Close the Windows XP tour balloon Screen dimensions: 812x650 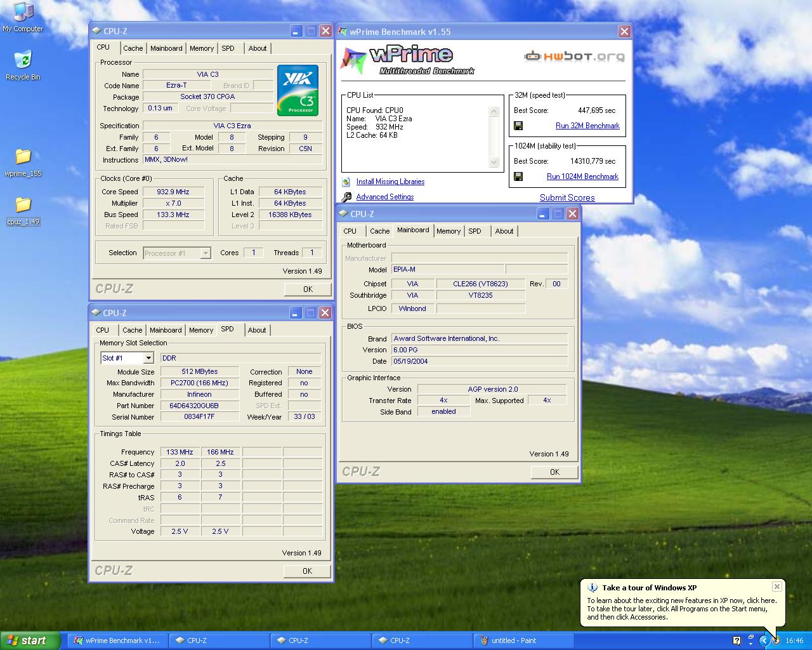[776, 587]
